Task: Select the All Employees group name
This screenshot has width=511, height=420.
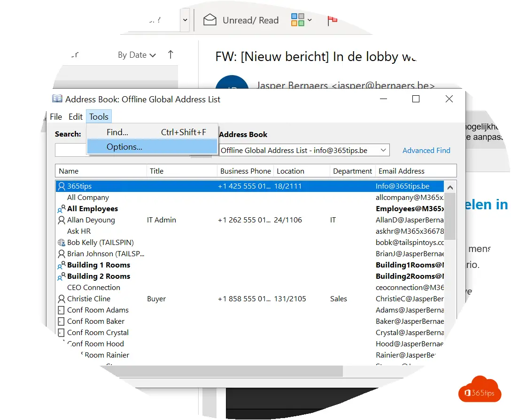Action: (x=93, y=209)
